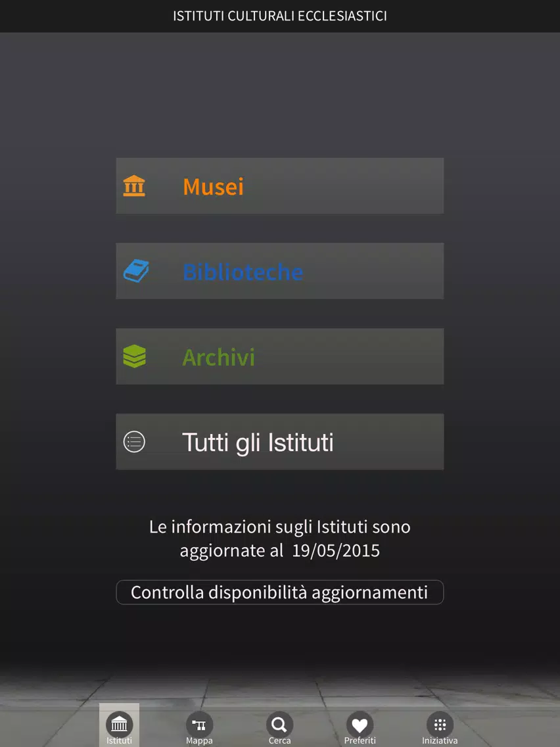This screenshot has width=560, height=747.
Task: Tap the orange museum building icon
Action: (x=134, y=186)
